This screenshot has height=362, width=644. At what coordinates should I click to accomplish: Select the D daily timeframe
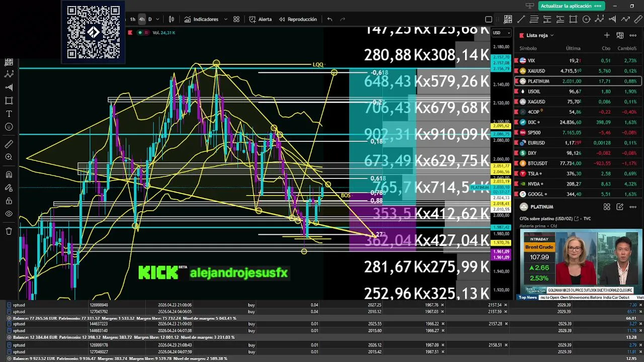(150, 19)
